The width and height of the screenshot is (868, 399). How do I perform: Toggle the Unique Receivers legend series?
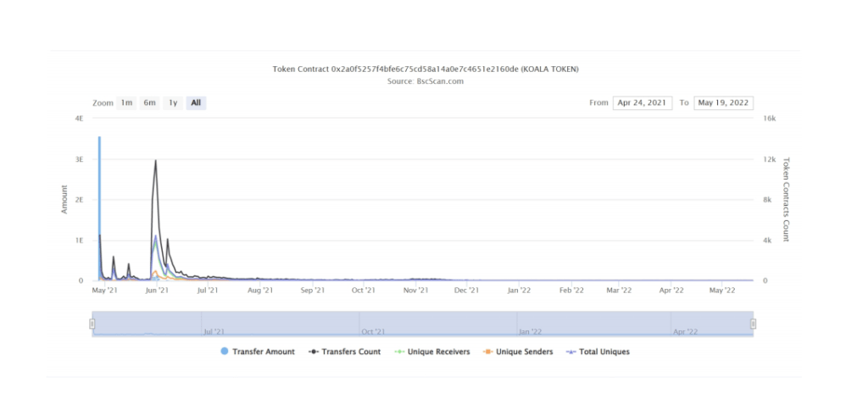(x=431, y=352)
